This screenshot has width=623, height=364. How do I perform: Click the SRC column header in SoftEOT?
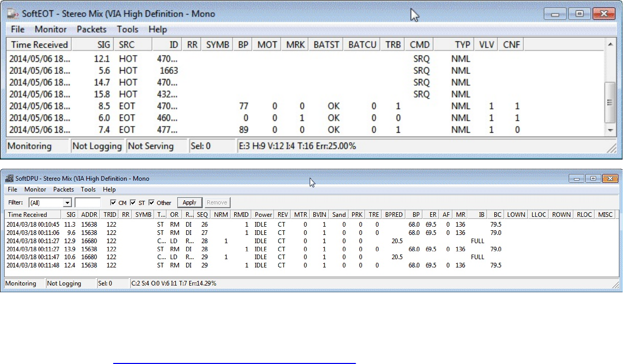132,44
